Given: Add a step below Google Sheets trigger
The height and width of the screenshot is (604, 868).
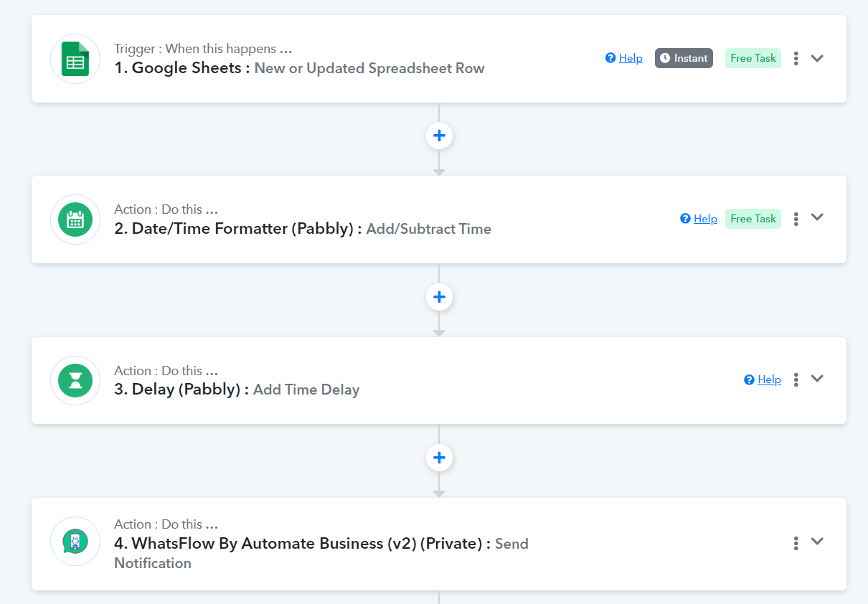Looking at the screenshot, I should click(x=439, y=136).
